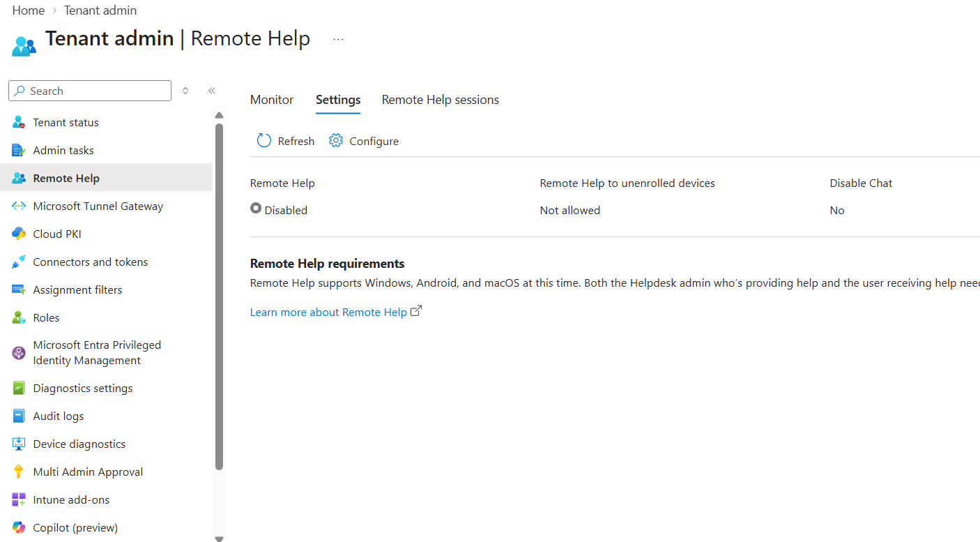Go to Home in the breadcrumb
This screenshot has height=542, width=980.
29,10
